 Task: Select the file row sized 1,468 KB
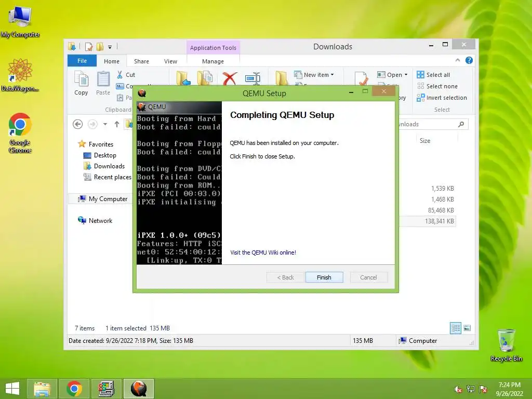[x=443, y=199]
